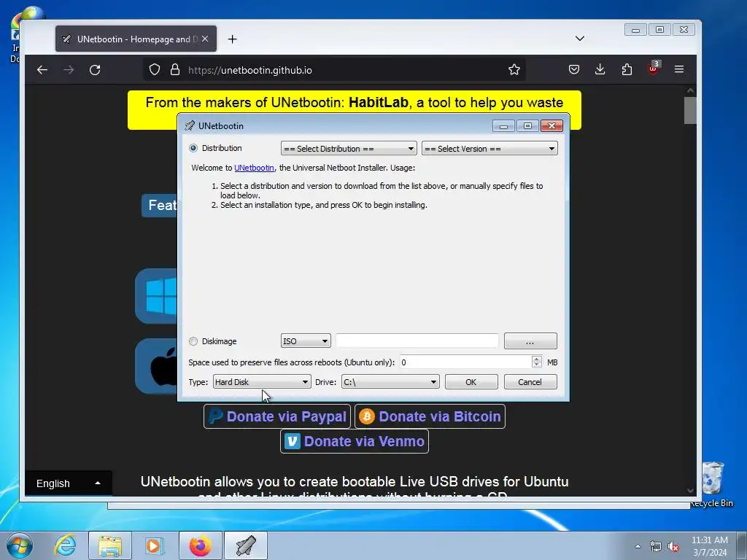Image resolution: width=747 pixels, height=560 pixels.
Task: Click Donate via Venmo button
Action: (355, 441)
